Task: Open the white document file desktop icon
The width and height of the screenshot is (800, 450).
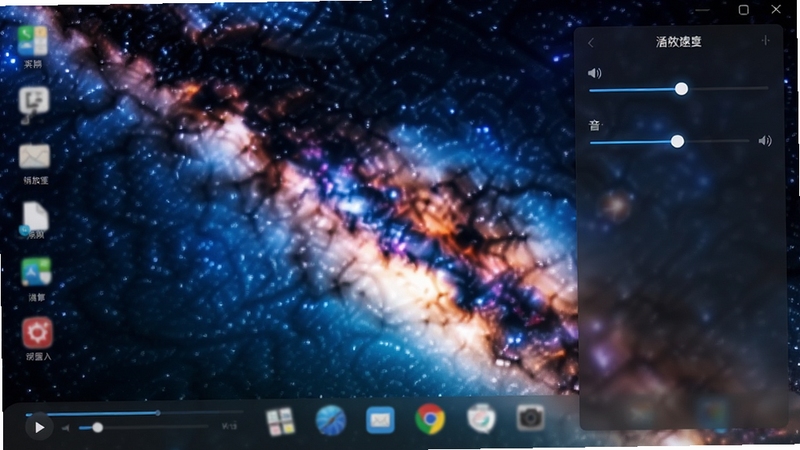Action: coord(35,218)
